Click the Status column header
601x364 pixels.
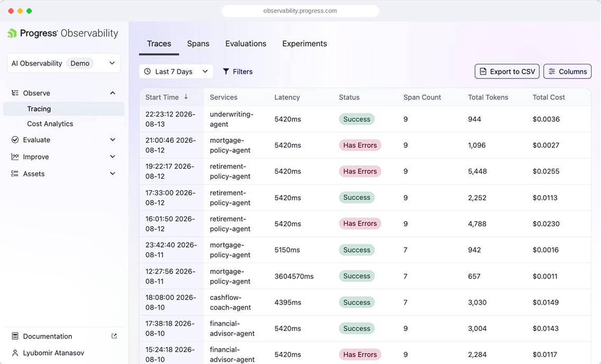(349, 97)
